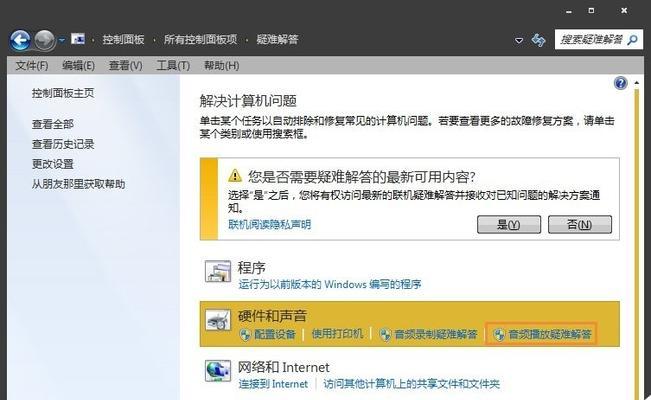651x400 pixels.
Task: Open 访问其他计算机上的共享文件和文件夹 link
Action: [x=411, y=384]
